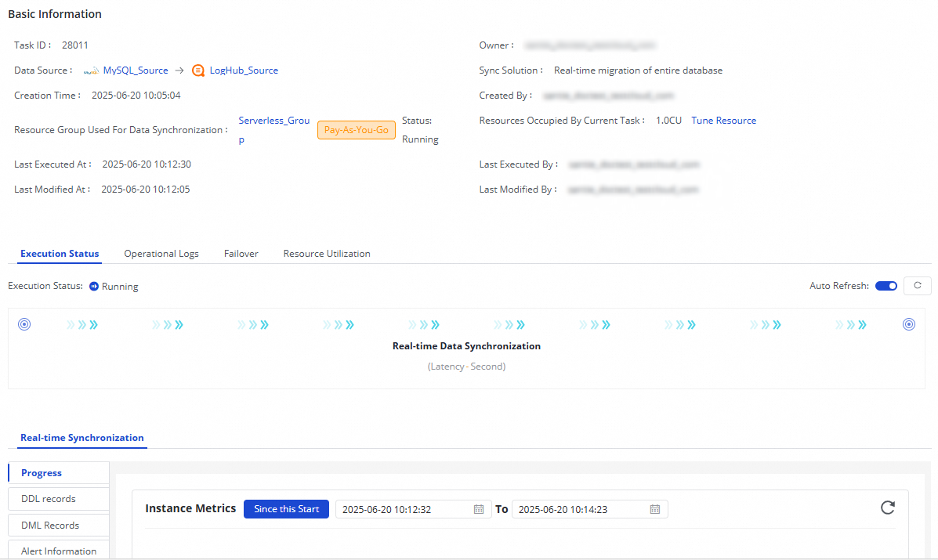Edit the start time field 2025-06-20 10:12:32
Screen dimensions: 938x560
(413, 509)
